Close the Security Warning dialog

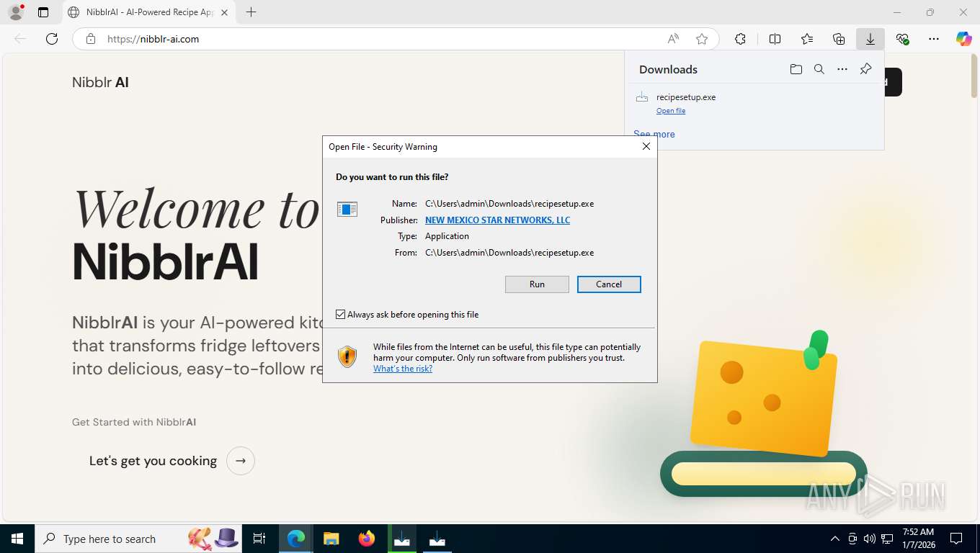pos(646,146)
